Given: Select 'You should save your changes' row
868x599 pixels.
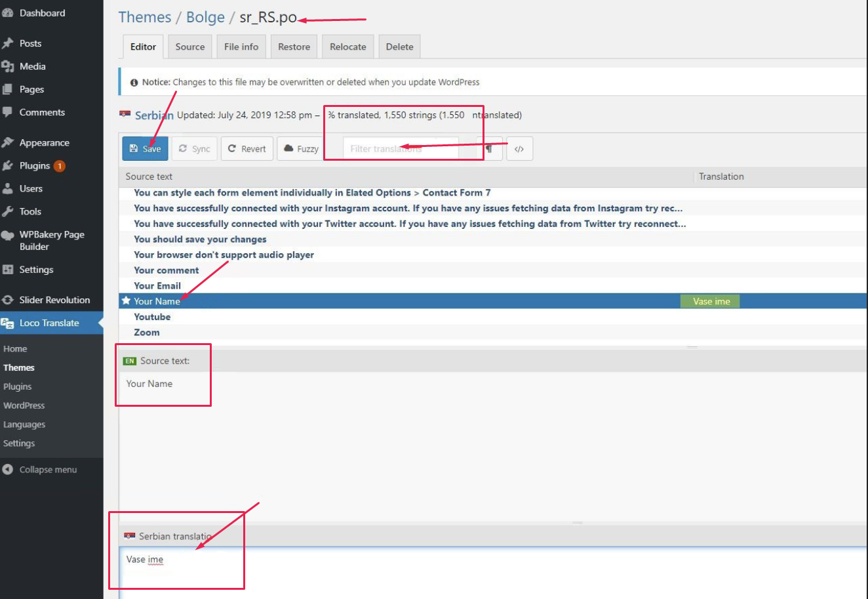Looking at the screenshot, I should pyautogui.click(x=493, y=239).
